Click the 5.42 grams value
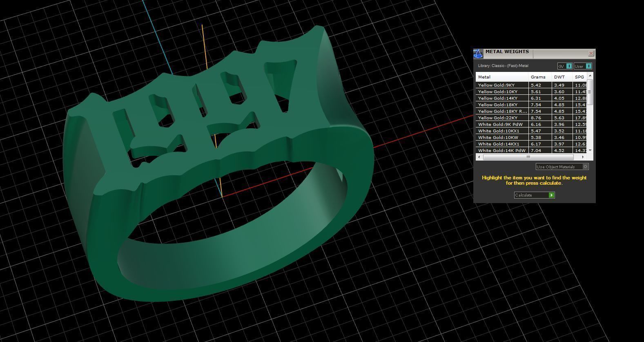644x342 pixels. [x=536, y=85]
